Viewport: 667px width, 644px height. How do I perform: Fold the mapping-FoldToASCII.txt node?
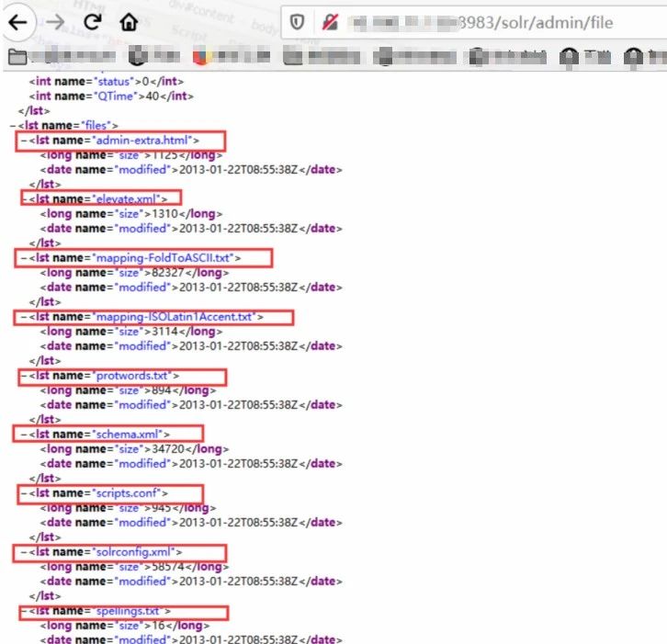[x=22, y=257]
